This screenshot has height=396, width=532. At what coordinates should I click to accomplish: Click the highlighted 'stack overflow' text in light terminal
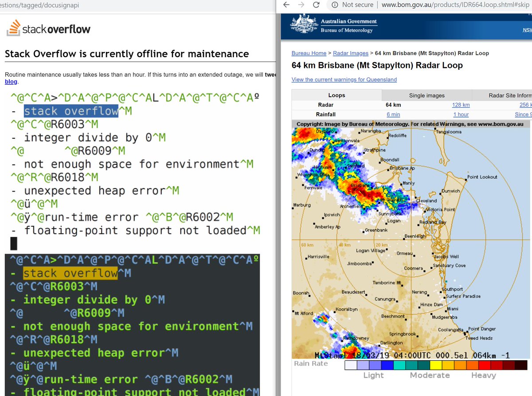coord(71,111)
